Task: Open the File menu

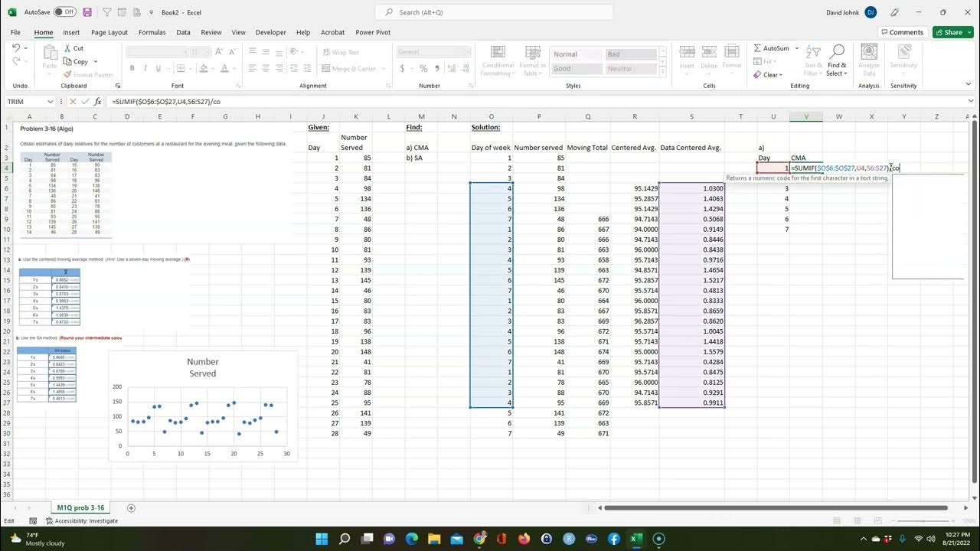Action: click(15, 32)
